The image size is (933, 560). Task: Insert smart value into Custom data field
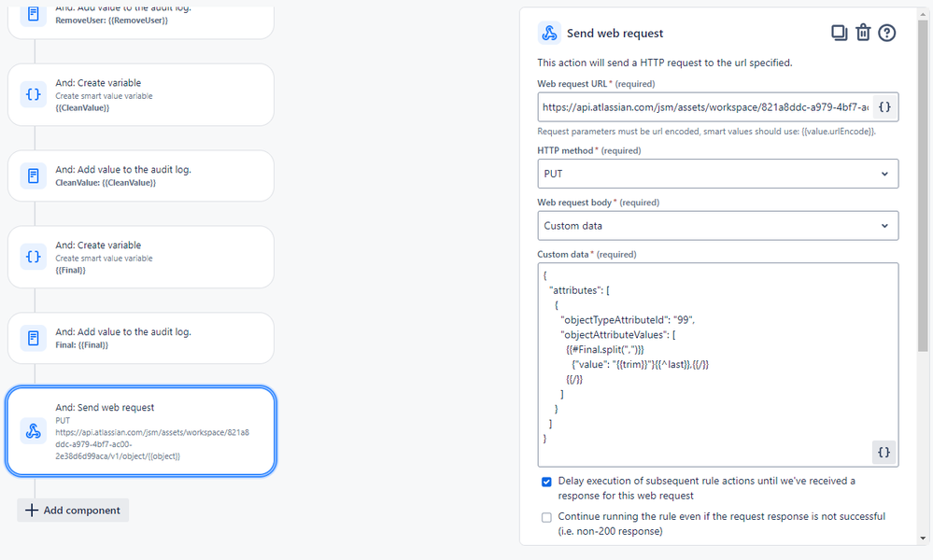pyautogui.click(x=884, y=453)
